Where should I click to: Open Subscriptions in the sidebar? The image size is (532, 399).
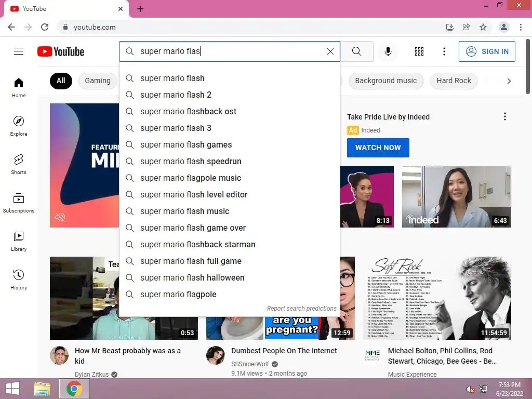pyautogui.click(x=19, y=203)
